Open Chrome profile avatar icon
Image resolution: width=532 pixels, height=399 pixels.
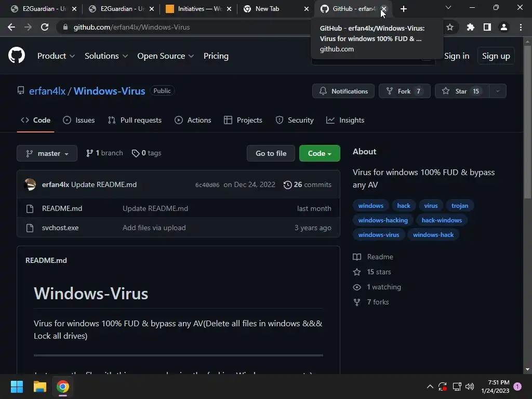coord(504,27)
